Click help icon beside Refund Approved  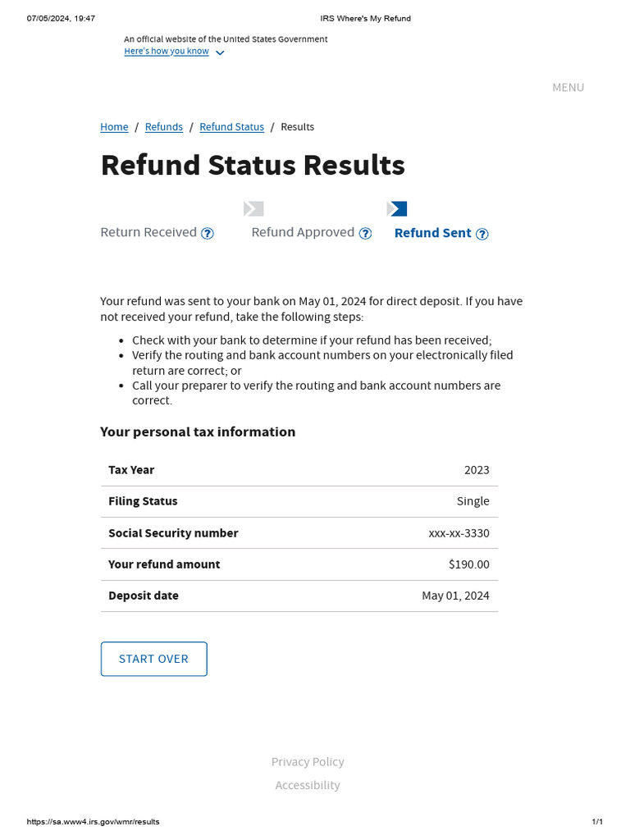pos(365,234)
